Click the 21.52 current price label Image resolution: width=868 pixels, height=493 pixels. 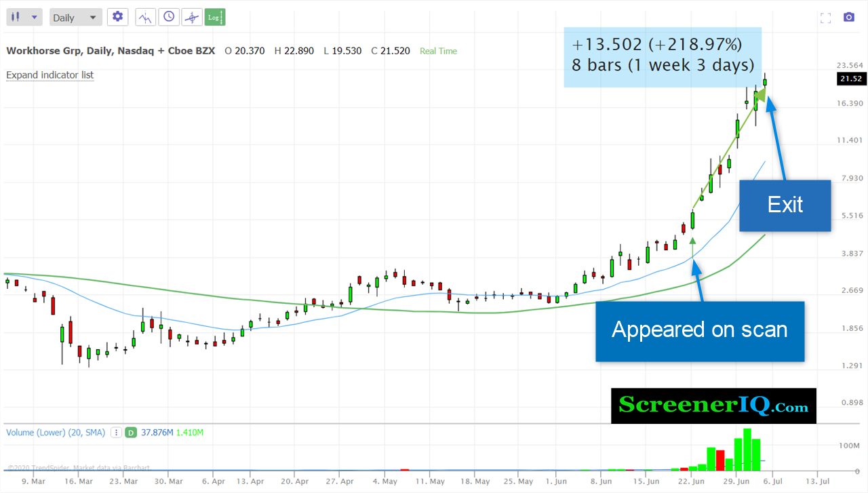(850, 79)
